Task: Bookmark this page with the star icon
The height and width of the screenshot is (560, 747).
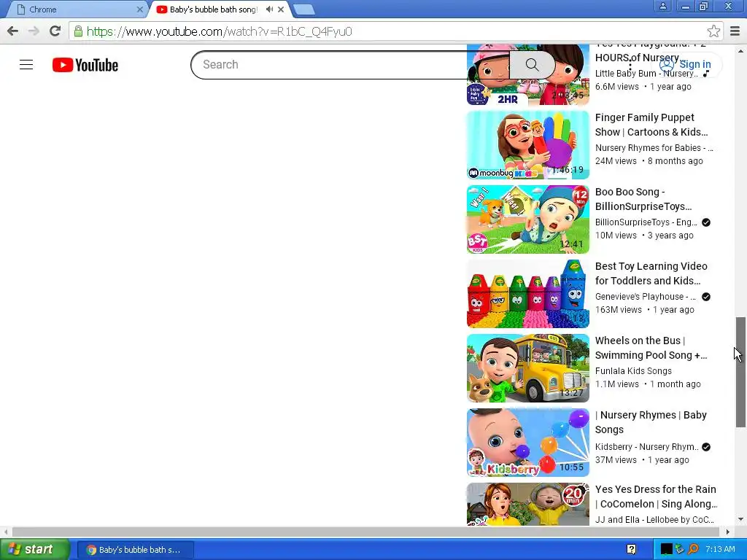Action: click(713, 31)
